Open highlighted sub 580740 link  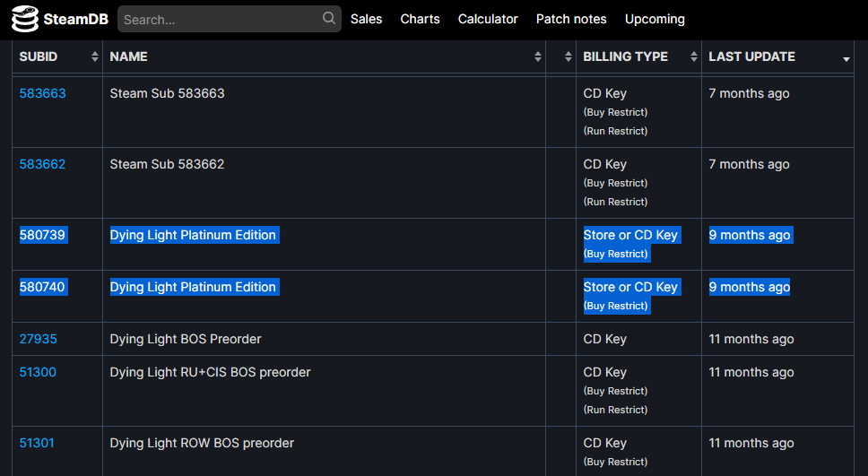point(43,287)
